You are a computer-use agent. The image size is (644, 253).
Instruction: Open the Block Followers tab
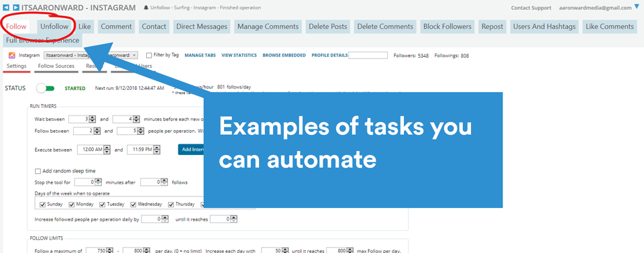[x=447, y=26]
